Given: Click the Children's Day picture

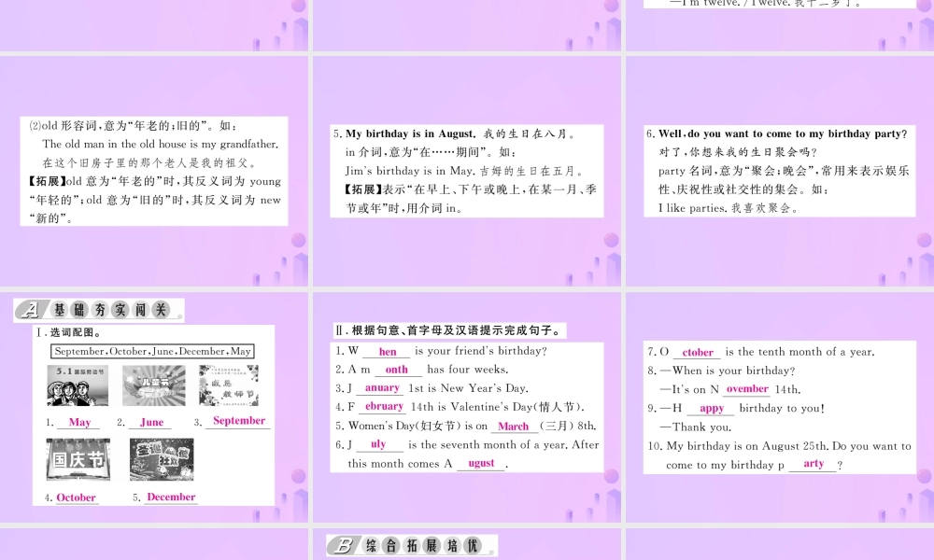Looking at the screenshot, I should pos(154,385).
